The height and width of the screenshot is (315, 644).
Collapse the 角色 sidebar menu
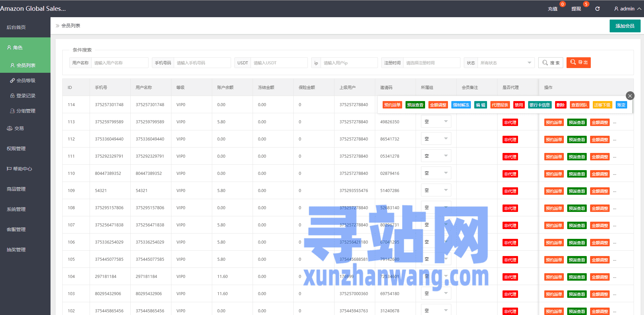click(25, 48)
